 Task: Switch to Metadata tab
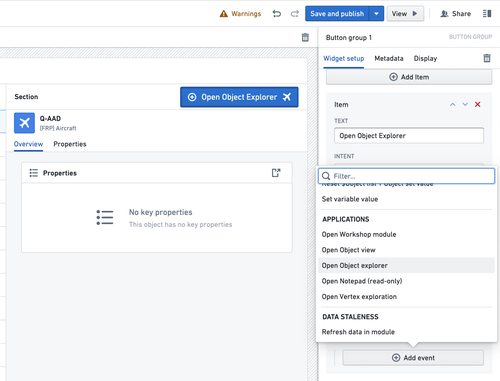click(389, 59)
